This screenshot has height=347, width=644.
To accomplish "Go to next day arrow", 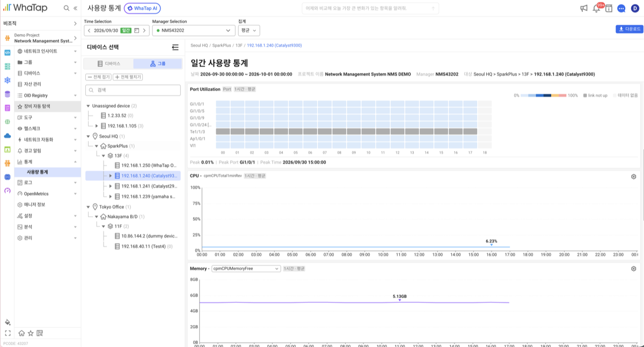I will pos(144,31).
